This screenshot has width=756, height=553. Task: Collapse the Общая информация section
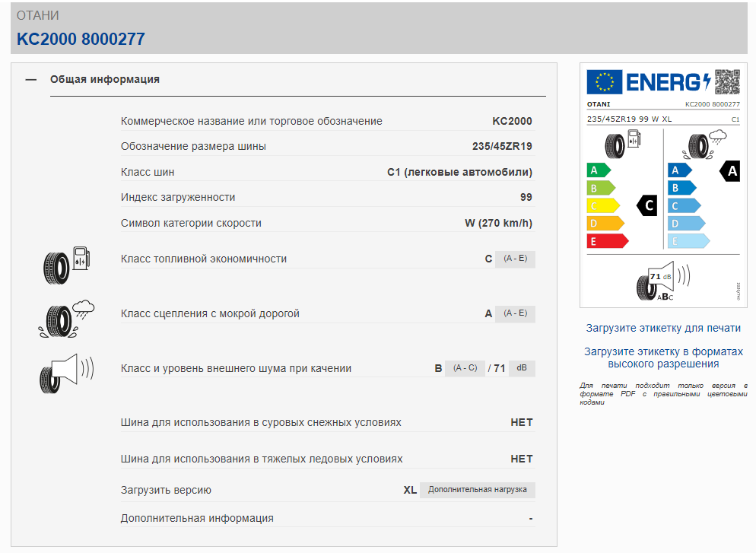click(31, 80)
